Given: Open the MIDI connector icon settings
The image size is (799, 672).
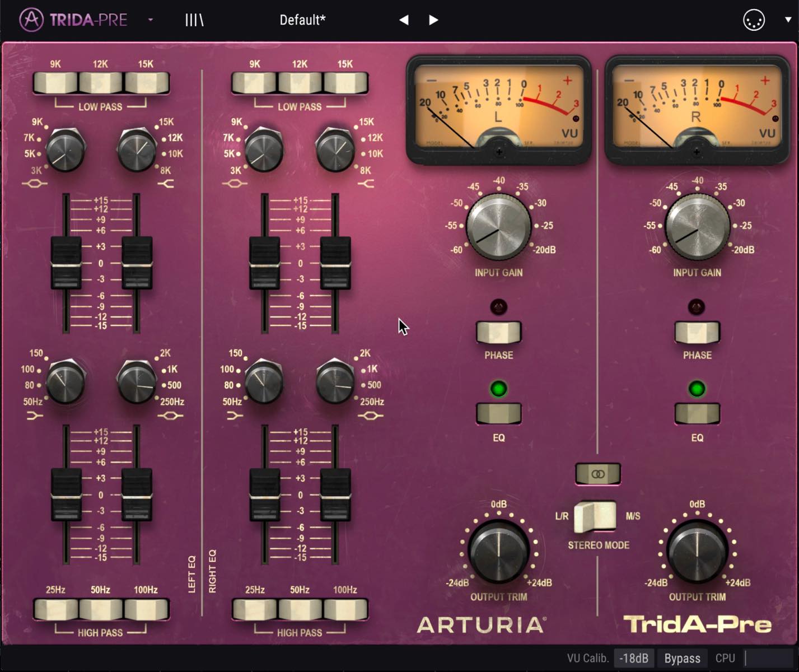Looking at the screenshot, I should pos(754,20).
